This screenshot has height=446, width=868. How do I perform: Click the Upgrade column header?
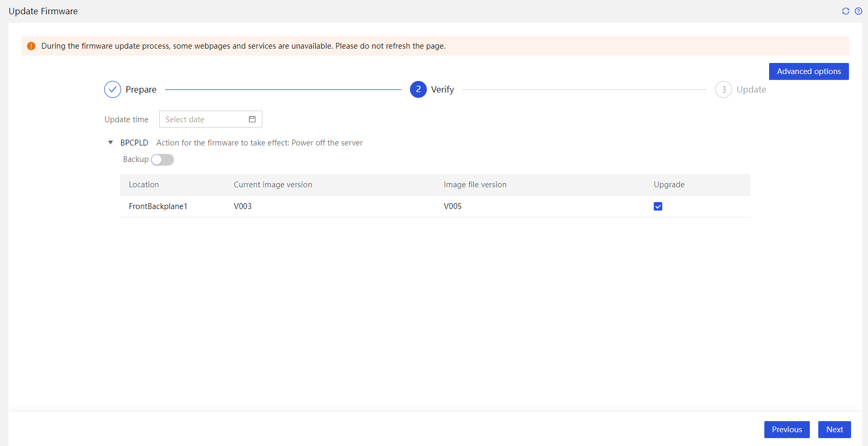pos(669,185)
